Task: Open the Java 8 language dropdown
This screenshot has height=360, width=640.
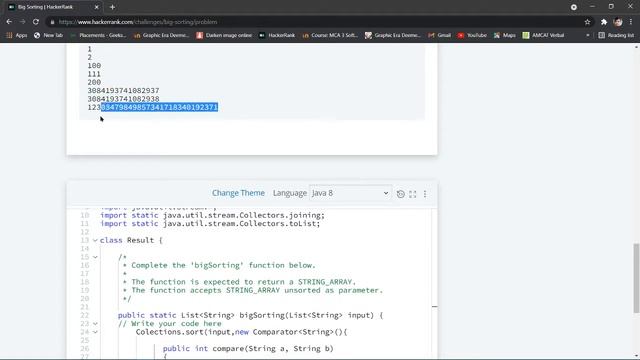Action: (350, 193)
